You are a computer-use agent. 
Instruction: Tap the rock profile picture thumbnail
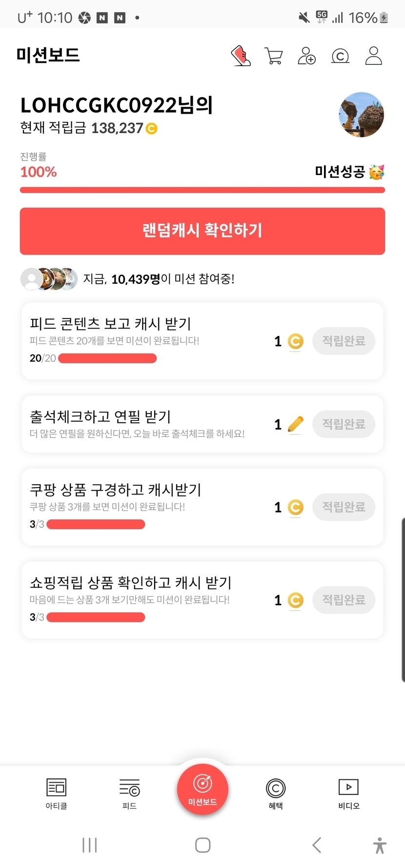(362, 115)
